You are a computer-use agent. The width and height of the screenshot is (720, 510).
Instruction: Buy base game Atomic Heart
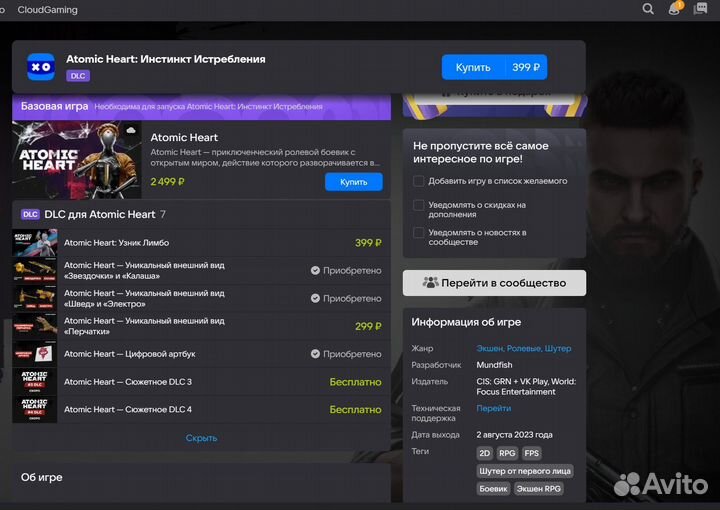[x=353, y=182]
